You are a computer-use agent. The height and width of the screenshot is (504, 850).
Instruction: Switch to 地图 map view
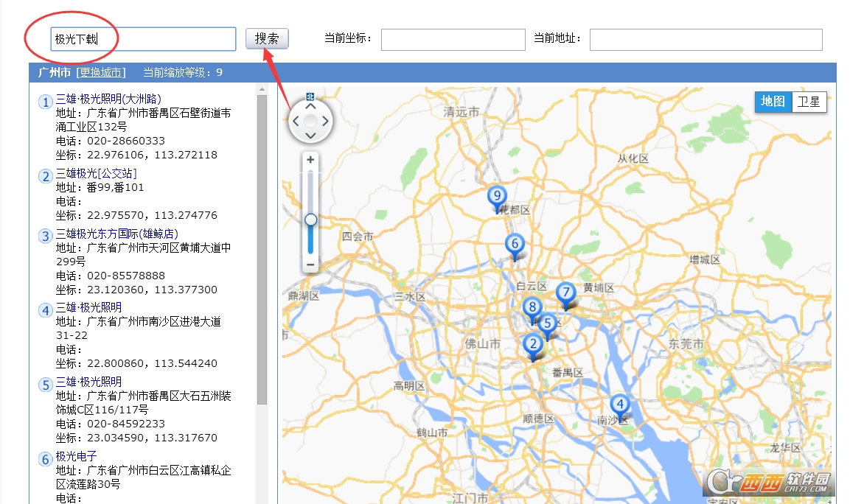click(x=773, y=102)
